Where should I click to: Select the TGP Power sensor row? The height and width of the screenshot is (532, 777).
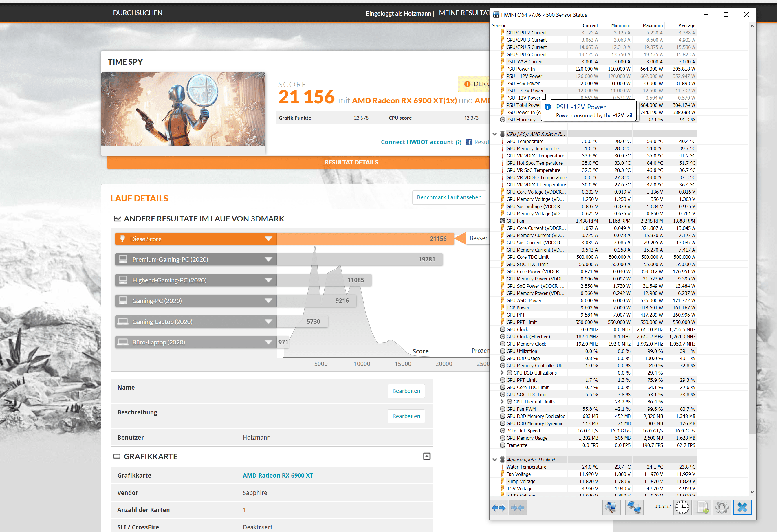593,308
